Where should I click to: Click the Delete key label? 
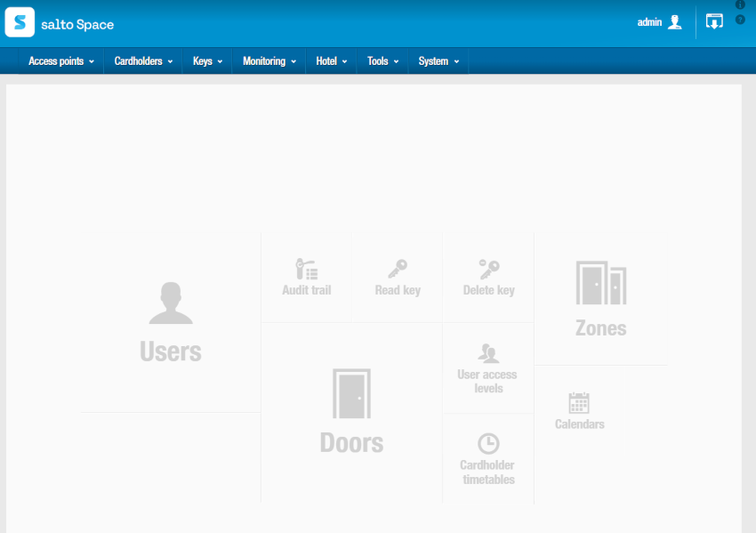pos(489,290)
